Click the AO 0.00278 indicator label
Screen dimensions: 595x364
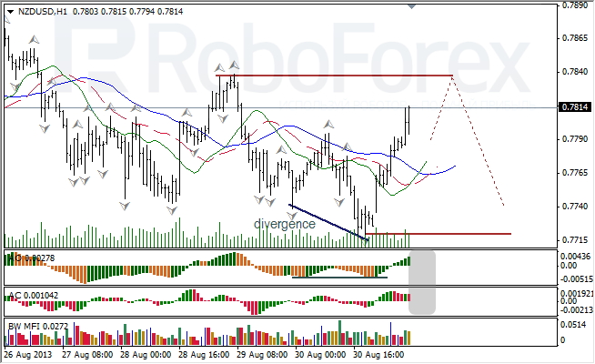[32, 258]
